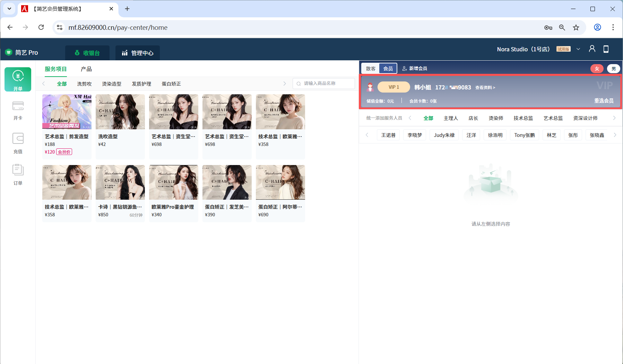Bookmark this page with the star icon
Image resolution: width=623 pixels, height=364 pixels.
tap(576, 27)
